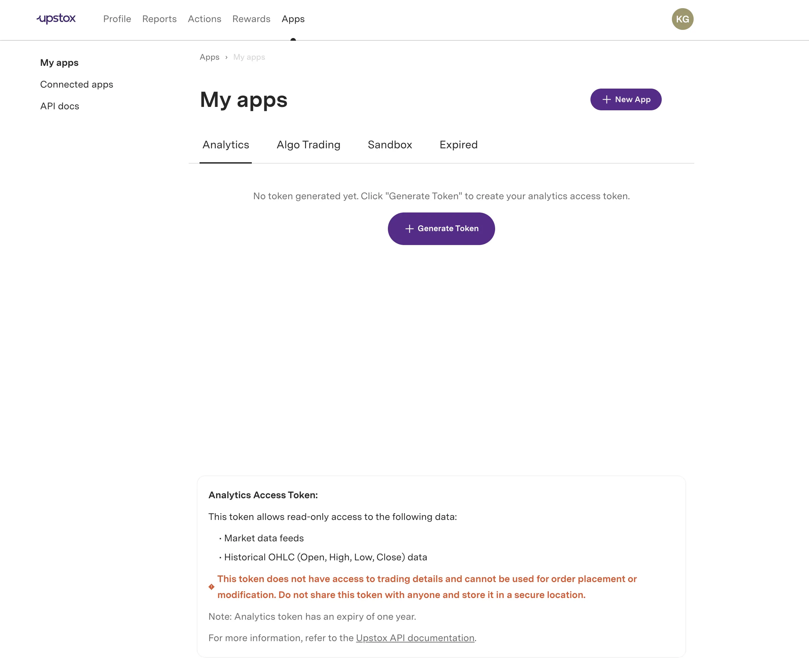
Task: Switch to the Algo Trading tab
Action: (x=308, y=145)
